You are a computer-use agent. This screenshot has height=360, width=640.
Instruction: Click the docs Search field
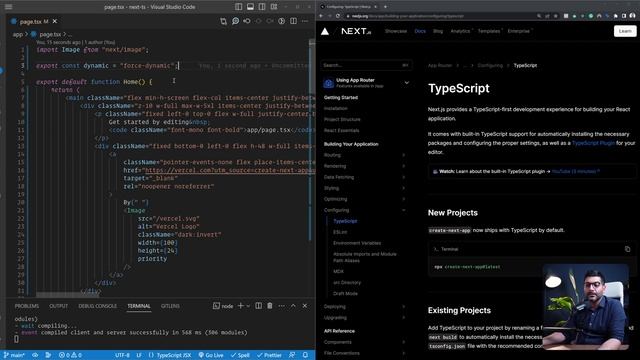click(x=366, y=65)
